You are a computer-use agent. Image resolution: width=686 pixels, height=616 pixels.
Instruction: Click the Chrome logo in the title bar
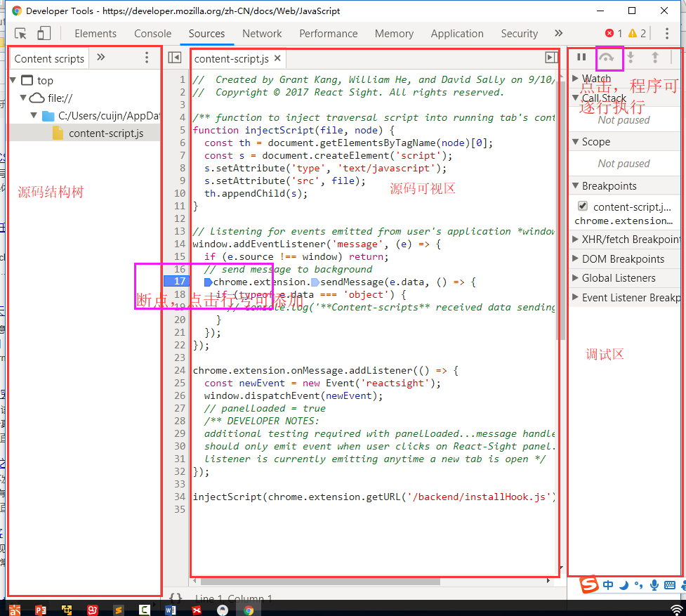[x=17, y=11]
